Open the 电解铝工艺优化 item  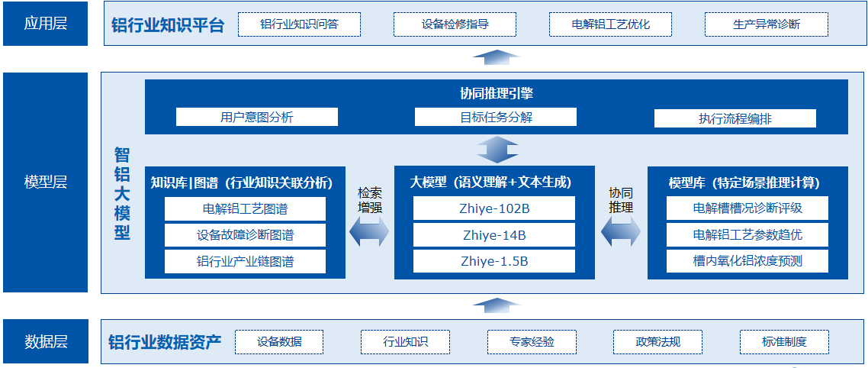pyautogui.click(x=610, y=24)
